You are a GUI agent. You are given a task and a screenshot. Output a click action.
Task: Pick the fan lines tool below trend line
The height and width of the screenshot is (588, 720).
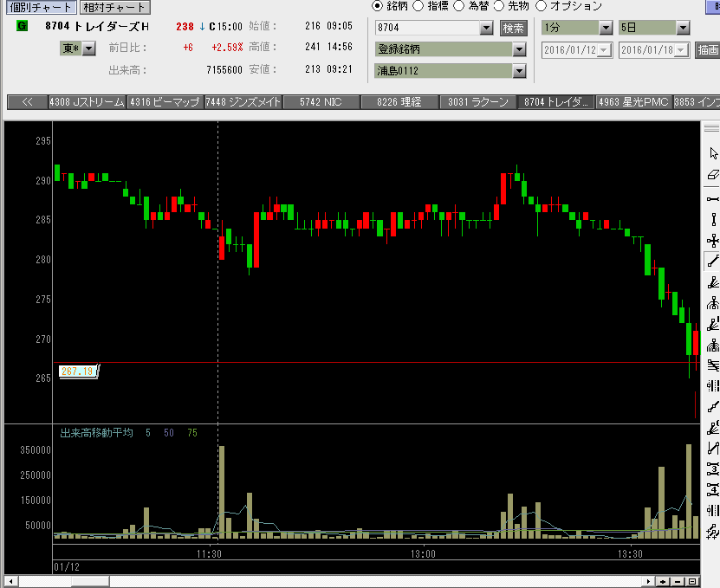coord(713,282)
